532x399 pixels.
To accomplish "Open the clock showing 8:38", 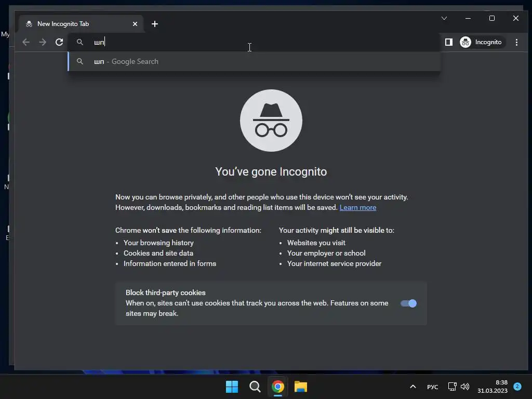I will [493, 387].
